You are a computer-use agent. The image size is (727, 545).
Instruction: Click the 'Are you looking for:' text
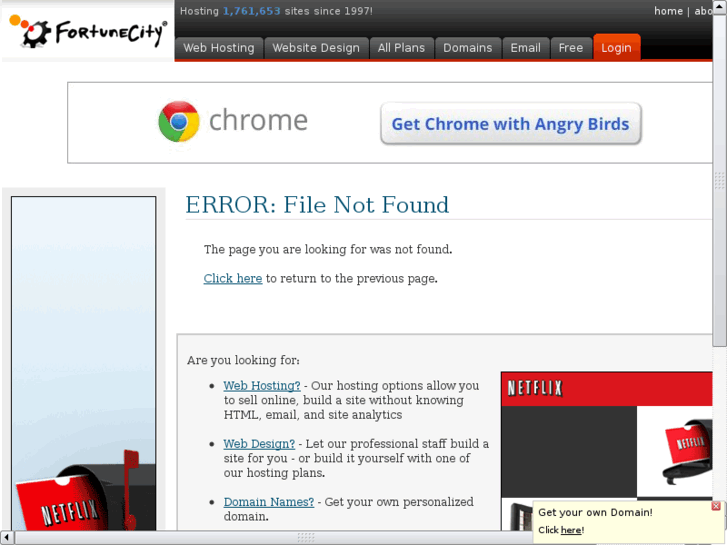243,360
